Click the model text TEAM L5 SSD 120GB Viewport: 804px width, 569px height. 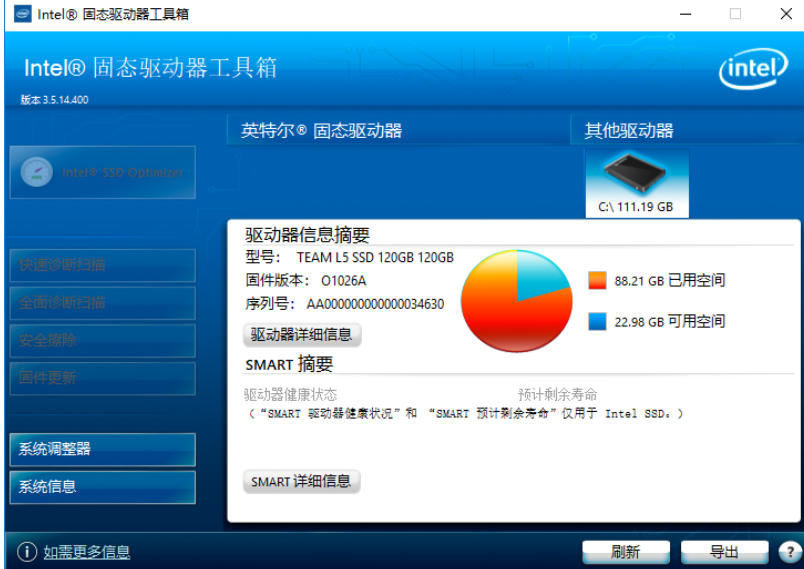[x=375, y=257]
